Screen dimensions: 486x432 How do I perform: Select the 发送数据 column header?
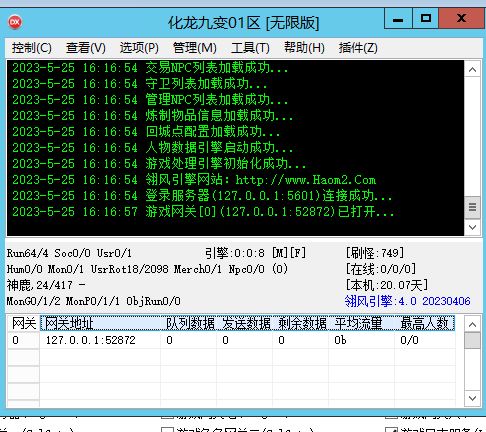click(x=245, y=323)
